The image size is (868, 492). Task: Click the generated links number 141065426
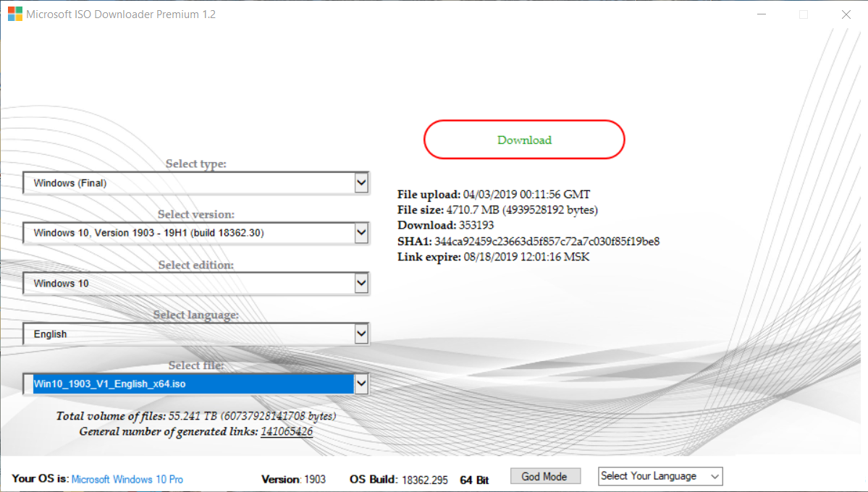(x=287, y=432)
